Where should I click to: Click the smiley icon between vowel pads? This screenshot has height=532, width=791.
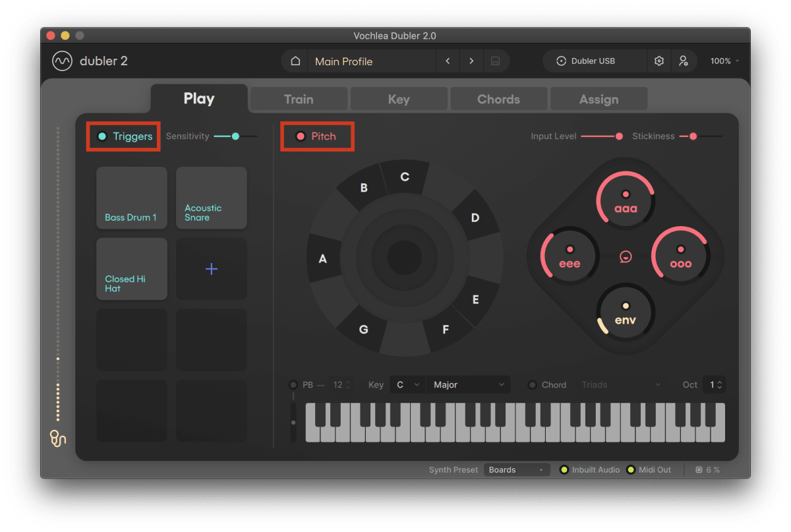[x=624, y=258]
